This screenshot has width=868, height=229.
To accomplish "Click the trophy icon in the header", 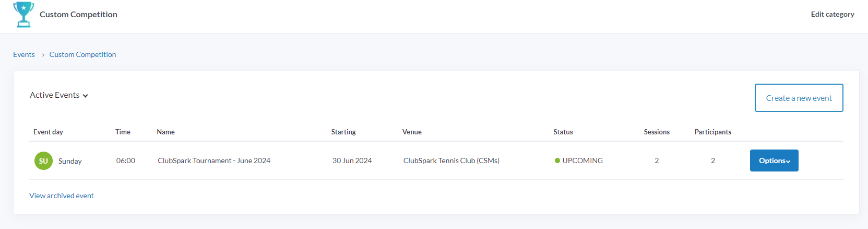I will coord(23,14).
